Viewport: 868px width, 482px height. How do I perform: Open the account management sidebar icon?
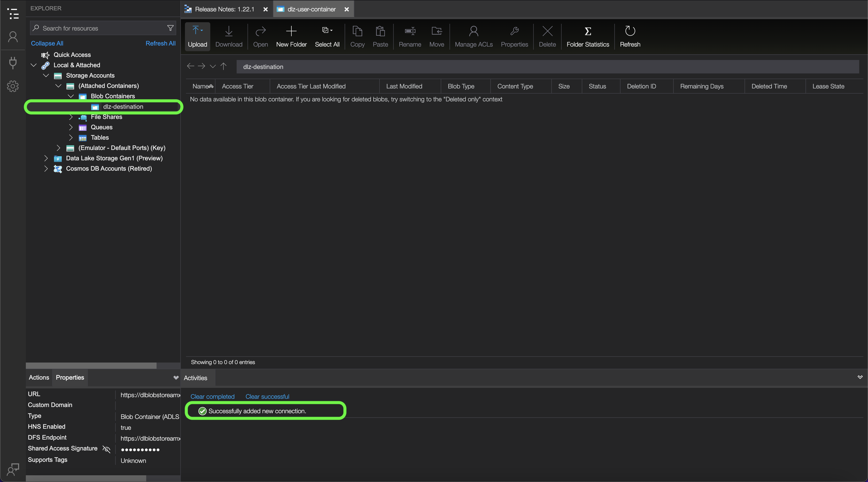pyautogui.click(x=13, y=36)
